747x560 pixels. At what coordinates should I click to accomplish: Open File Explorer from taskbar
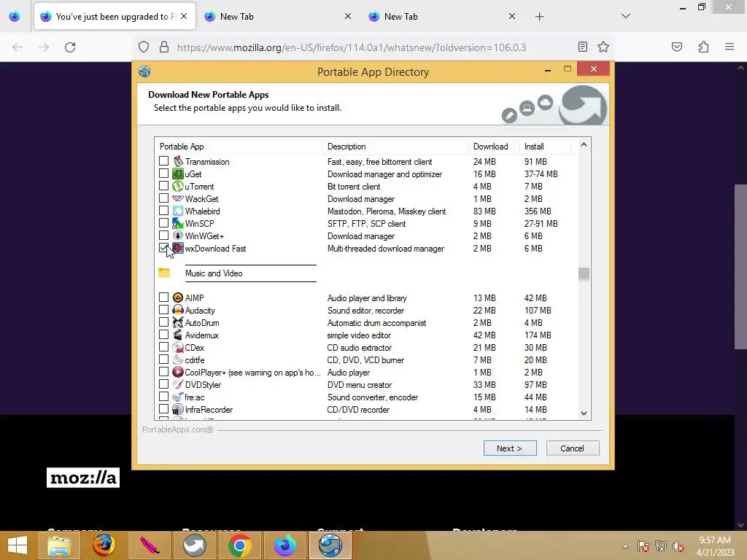click(58, 545)
